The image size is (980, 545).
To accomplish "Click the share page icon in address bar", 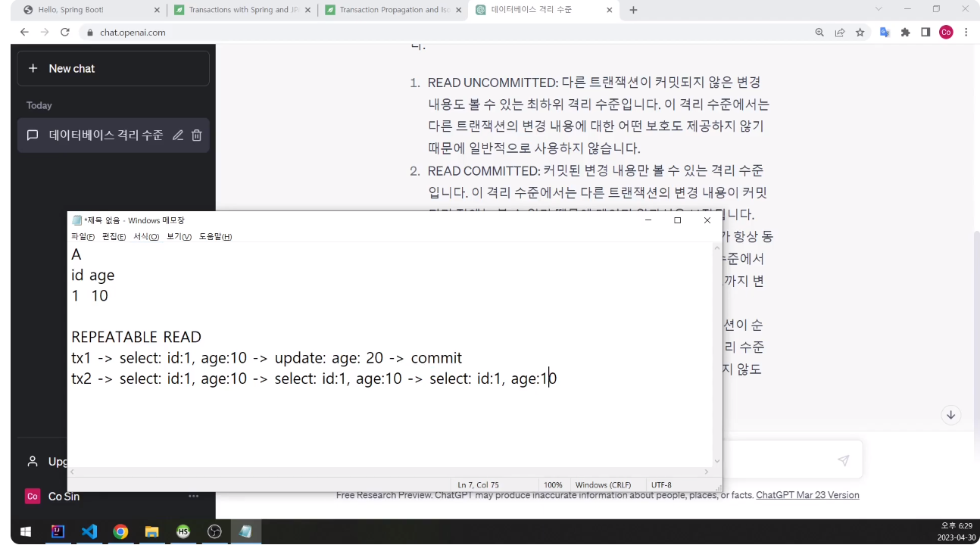I will tap(840, 33).
